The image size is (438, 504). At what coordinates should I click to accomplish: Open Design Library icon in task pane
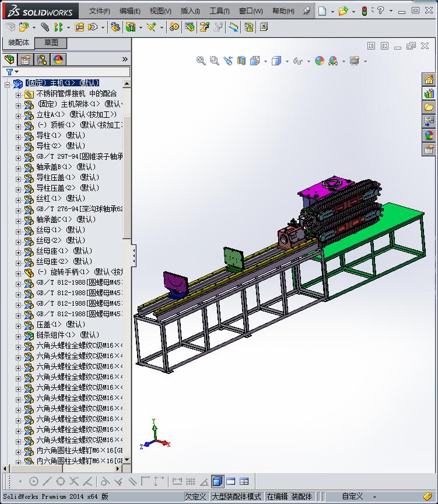point(429,93)
